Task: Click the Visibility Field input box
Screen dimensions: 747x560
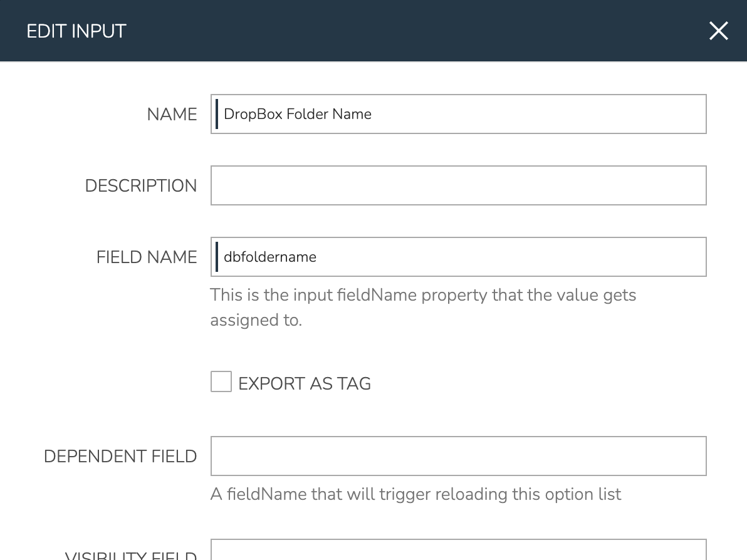Action: point(458,550)
